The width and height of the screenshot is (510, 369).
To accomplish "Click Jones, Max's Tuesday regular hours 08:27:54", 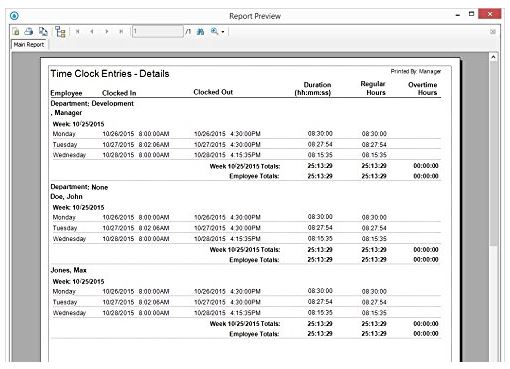I will tap(374, 302).
